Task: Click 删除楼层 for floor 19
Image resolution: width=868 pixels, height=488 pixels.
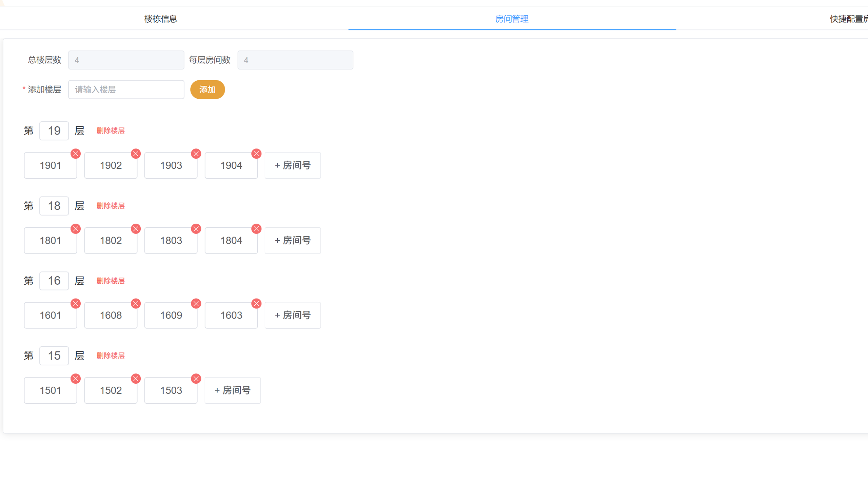Action: [111, 131]
